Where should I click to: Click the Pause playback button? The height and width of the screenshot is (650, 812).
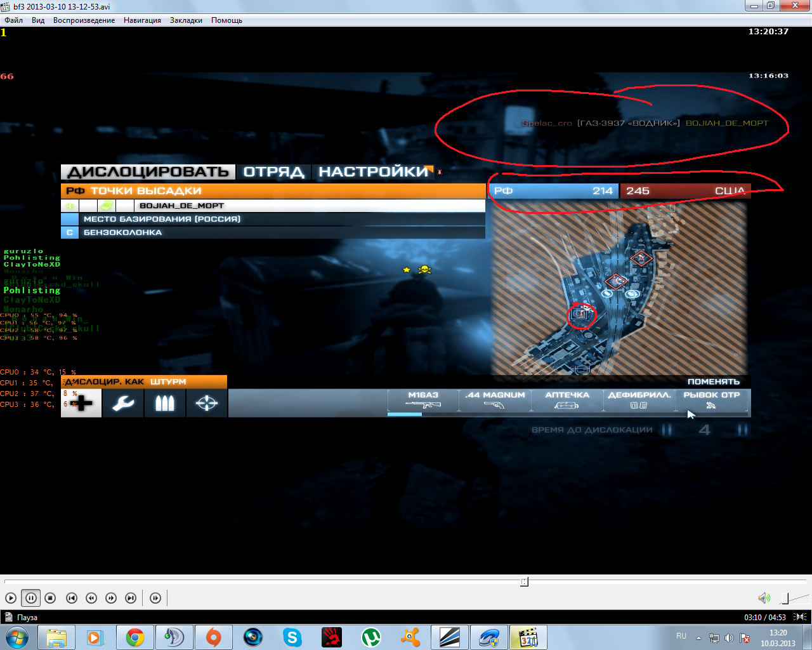coord(30,598)
